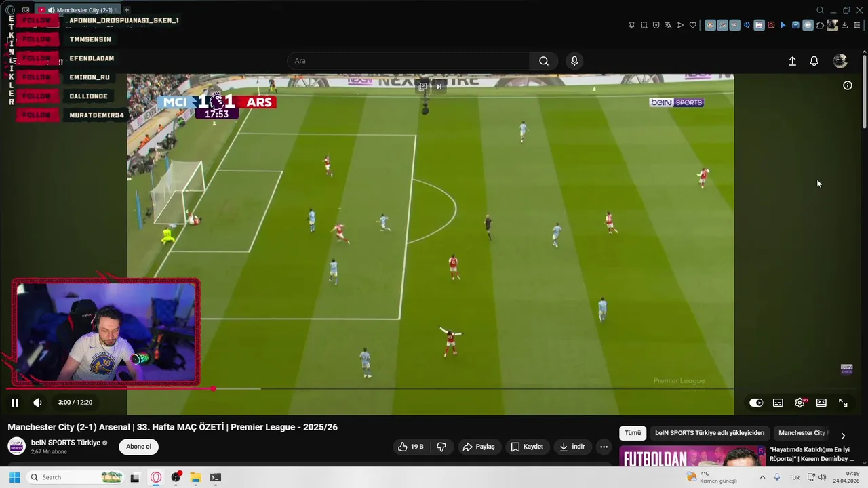Open the video info card icon
Image resolution: width=868 pixels, height=488 pixels.
coord(847,85)
